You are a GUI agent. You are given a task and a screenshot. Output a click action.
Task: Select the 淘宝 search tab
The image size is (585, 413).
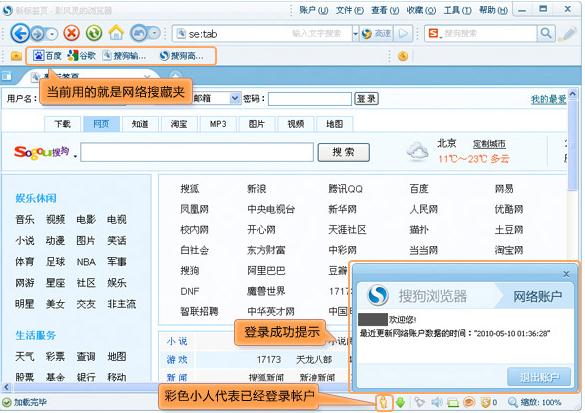tap(179, 124)
